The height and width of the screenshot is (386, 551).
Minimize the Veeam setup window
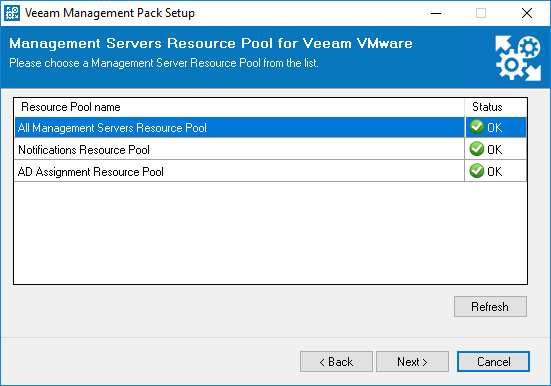click(436, 13)
